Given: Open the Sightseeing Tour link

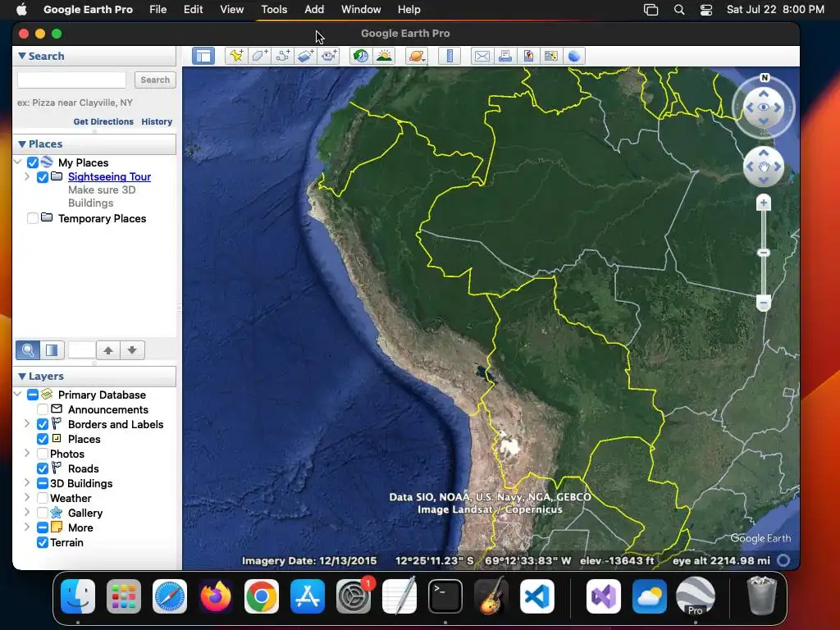Looking at the screenshot, I should (109, 177).
